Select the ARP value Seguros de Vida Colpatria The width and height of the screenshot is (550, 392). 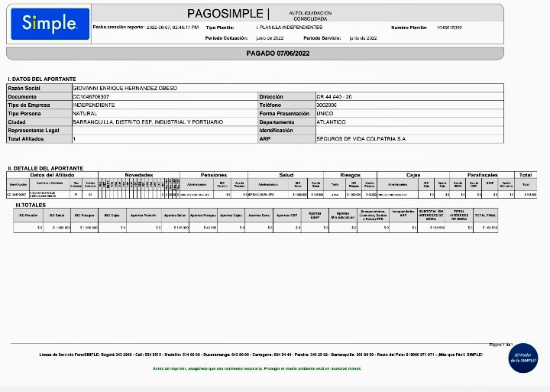click(351, 139)
